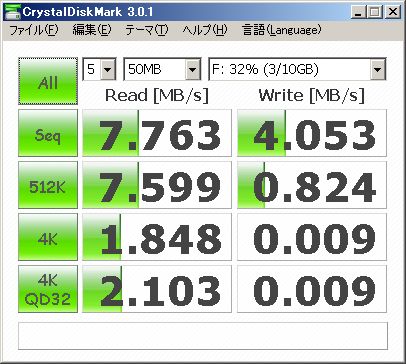Start the 4K benchmark test
Screen dimensions: 406x364
point(48,237)
